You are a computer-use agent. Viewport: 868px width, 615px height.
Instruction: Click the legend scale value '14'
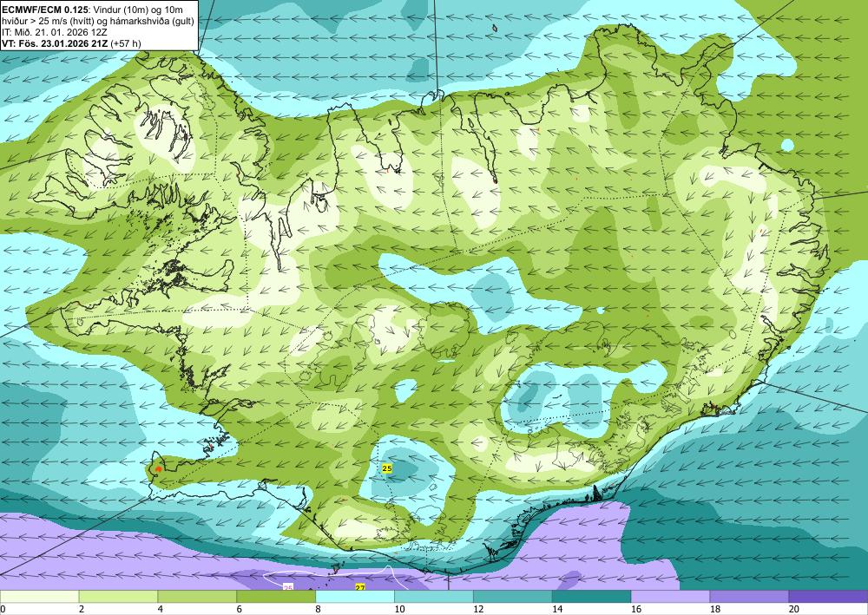557,610
